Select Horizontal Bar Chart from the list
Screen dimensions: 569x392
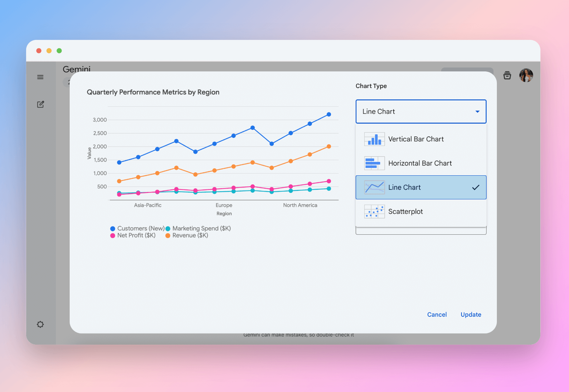(420, 163)
